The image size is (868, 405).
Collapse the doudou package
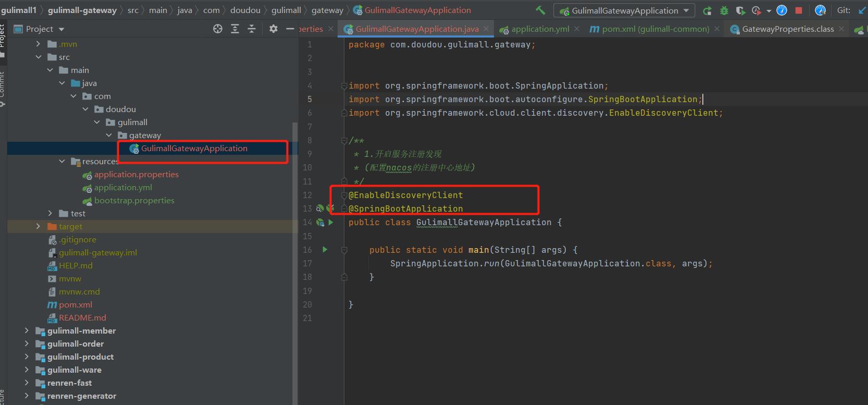click(85, 109)
